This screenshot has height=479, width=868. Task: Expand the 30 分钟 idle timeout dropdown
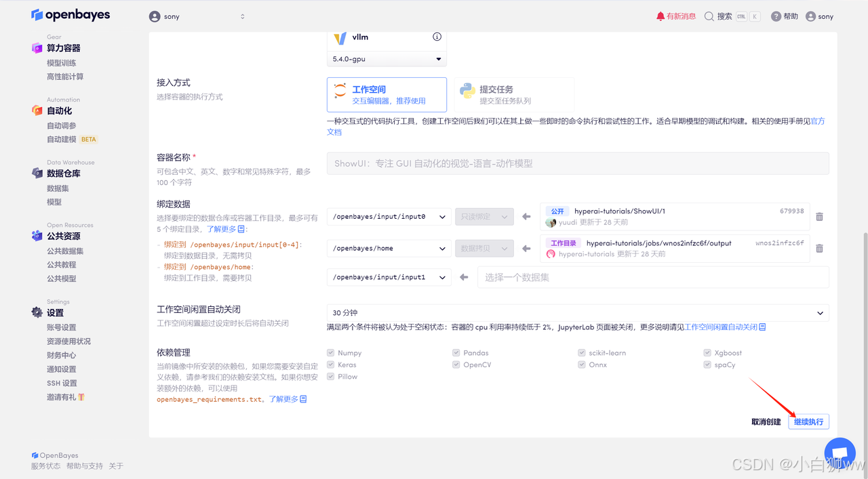coord(819,312)
